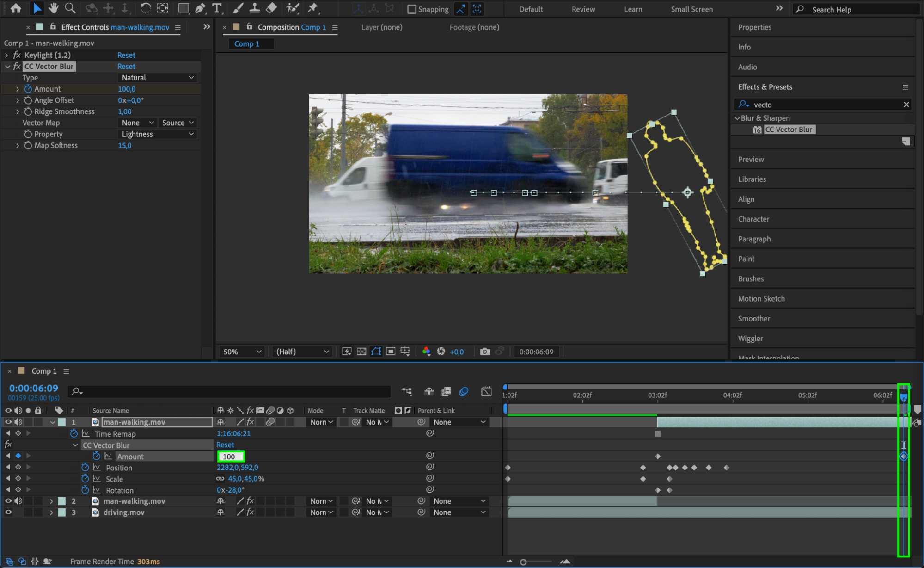The height and width of the screenshot is (568, 924).
Task: Select the Hand tool in toolbar
Action: (x=53, y=8)
